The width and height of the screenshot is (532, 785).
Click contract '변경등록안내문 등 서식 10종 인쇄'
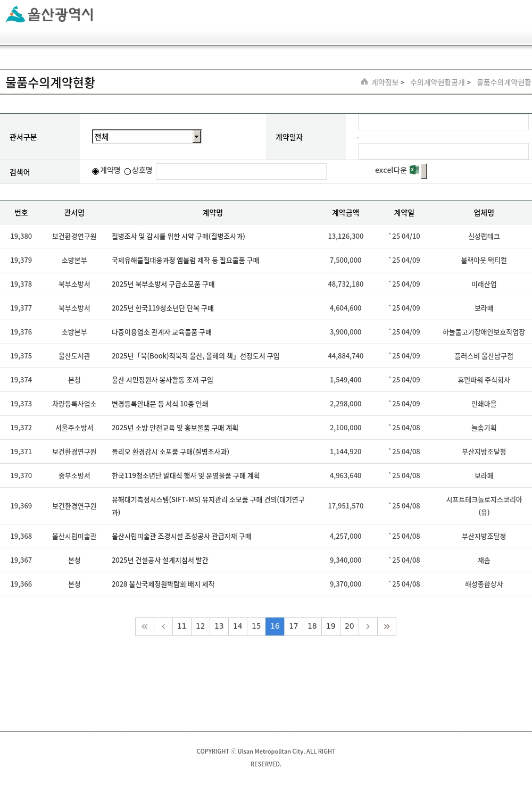click(x=160, y=404)
